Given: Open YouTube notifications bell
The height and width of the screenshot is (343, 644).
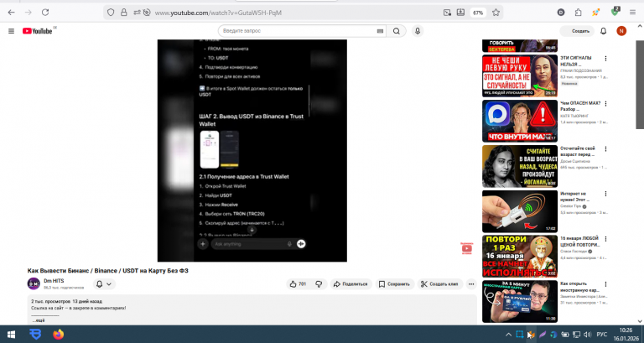Looking at the screenshot, I should tap(604, 31).
